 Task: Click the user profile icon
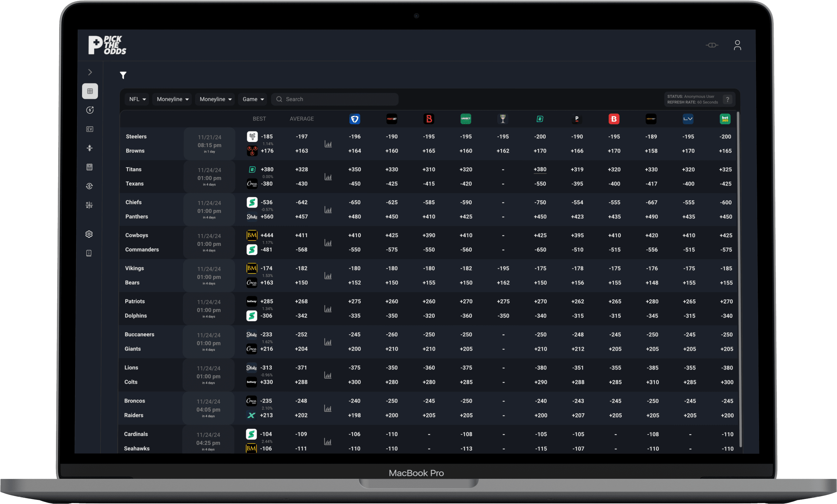pyautogui.click(x=737, y=45)
